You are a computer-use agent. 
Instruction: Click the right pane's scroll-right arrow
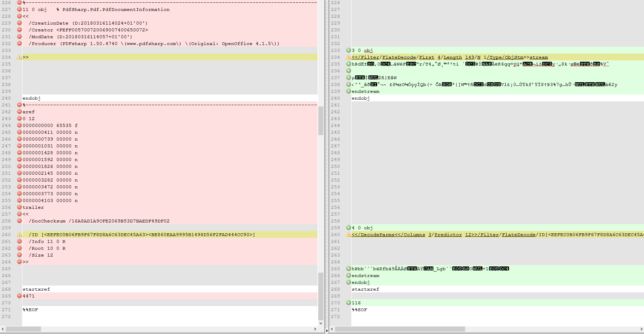click(641, 329)
